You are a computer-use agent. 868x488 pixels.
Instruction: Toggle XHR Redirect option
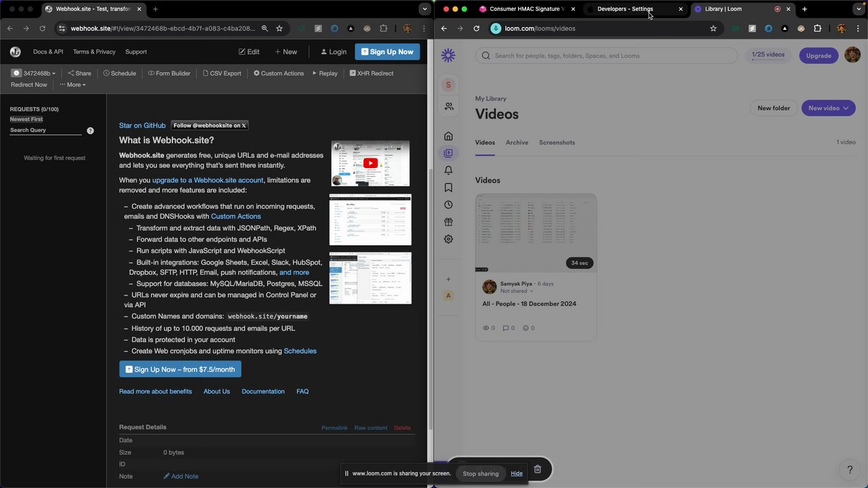point(371,73)
